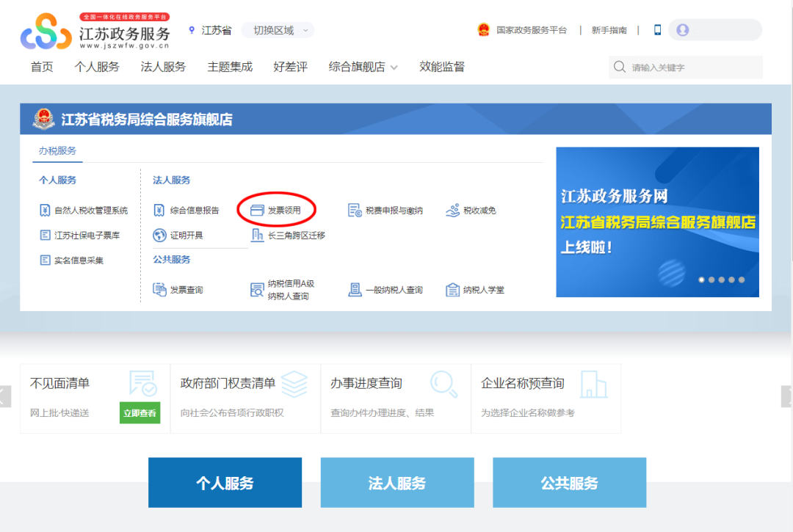
Task: Open 法人服务 in the top navigation
Action: [163, 67]
